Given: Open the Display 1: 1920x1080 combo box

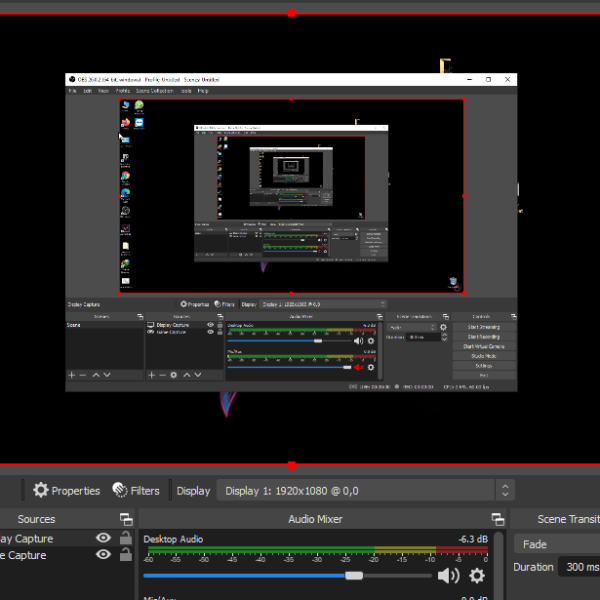Looking at the screenshot, I should pos(356,490).
